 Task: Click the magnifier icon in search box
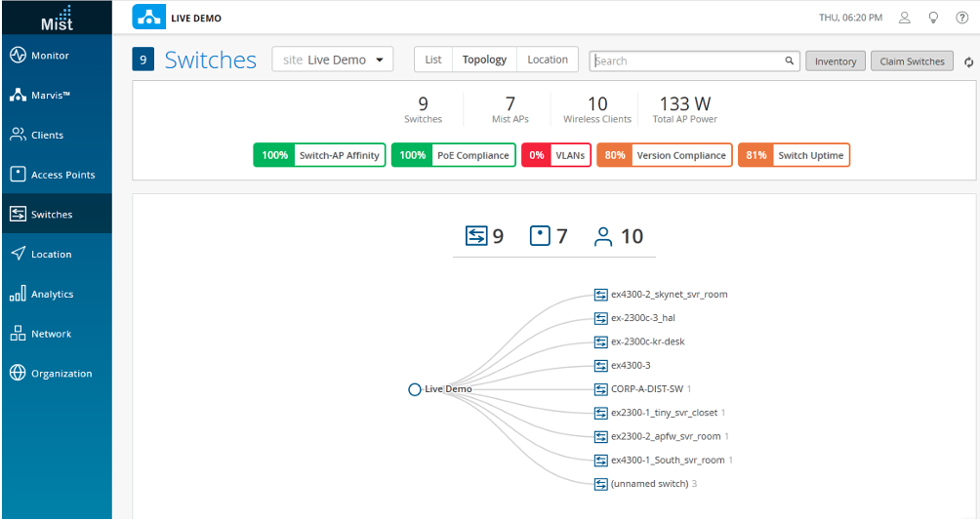pos(790,60)
